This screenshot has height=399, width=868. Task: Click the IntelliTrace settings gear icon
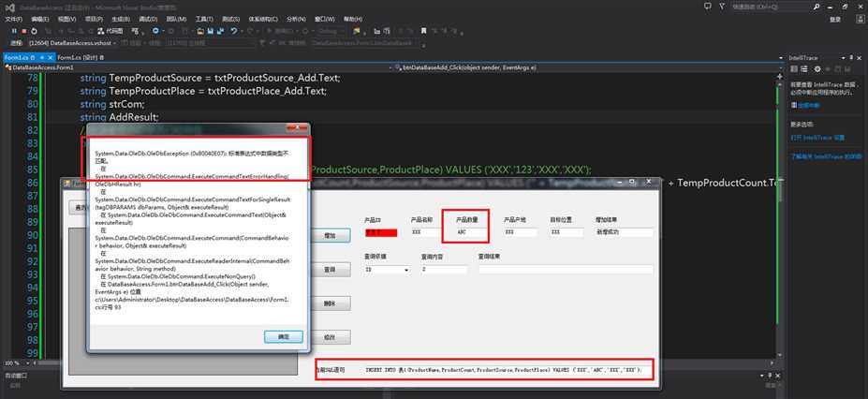pyautogui.click(x=817, y=69)
